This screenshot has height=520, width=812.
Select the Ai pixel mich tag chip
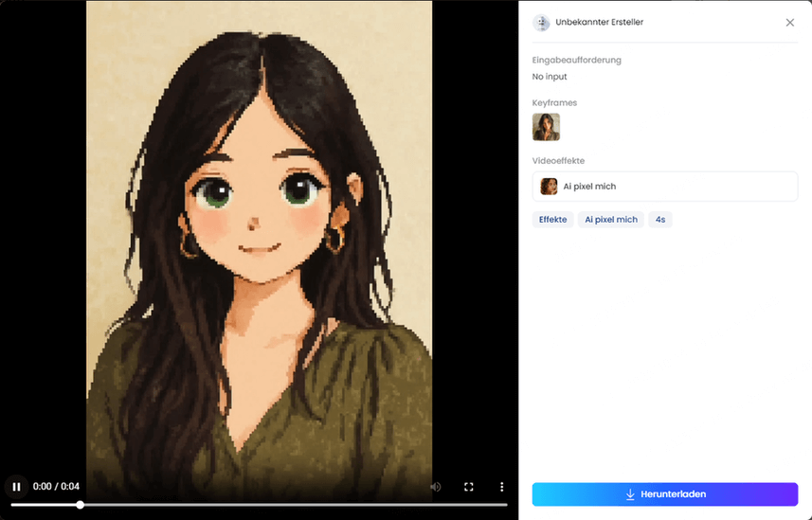(x=611, y=220)
